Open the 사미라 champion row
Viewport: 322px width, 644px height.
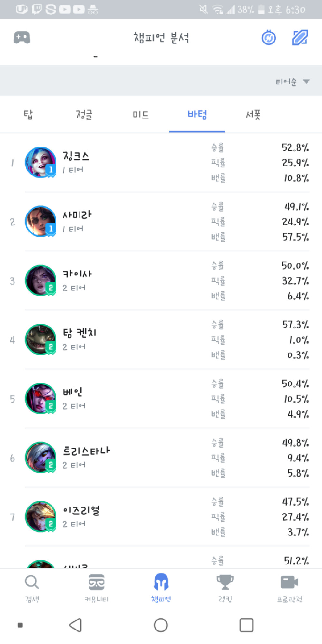click(161, 222)
